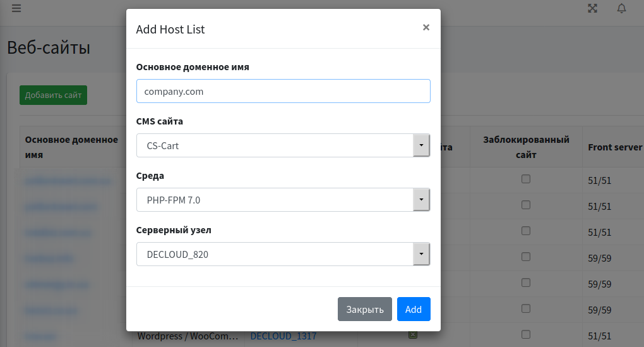Click the icon beside the DECLOUD_1317 row
644x347 pixels.
(412, 334)
